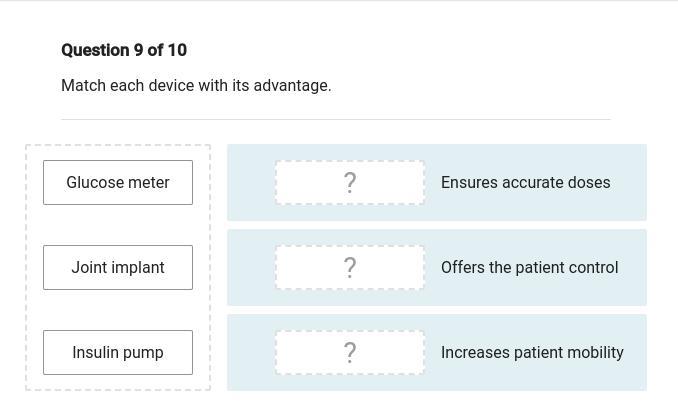Pick the Joint implant tile
The height and width of the screenshot is (412, 678).
(x=118, y=267)
